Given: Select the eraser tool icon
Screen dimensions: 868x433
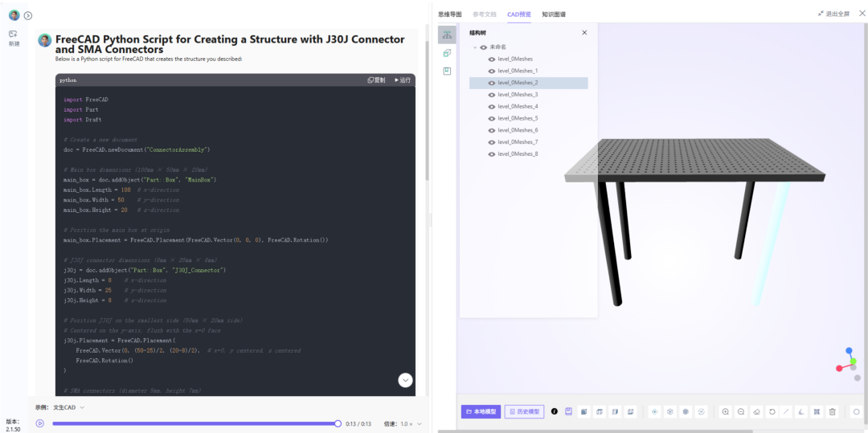Looking at the screenshot, I should coord(757,411).
